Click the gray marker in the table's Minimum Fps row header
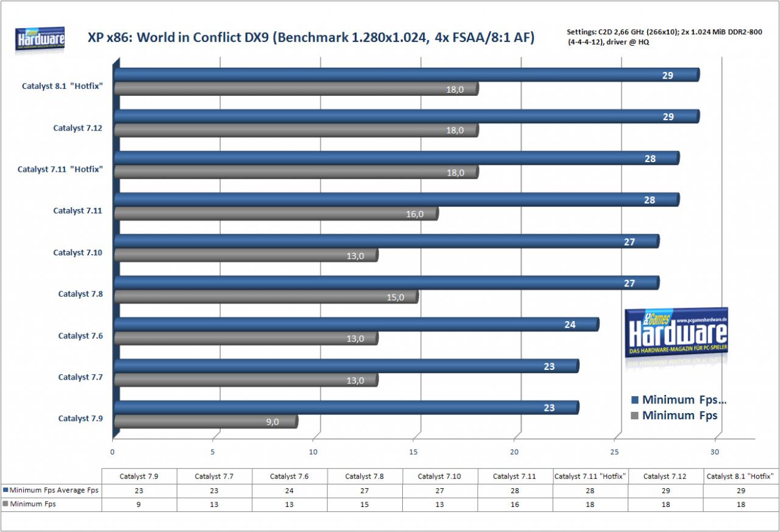Image resolution: width=780 pixels, height=532 pixels. click(5, 505)
